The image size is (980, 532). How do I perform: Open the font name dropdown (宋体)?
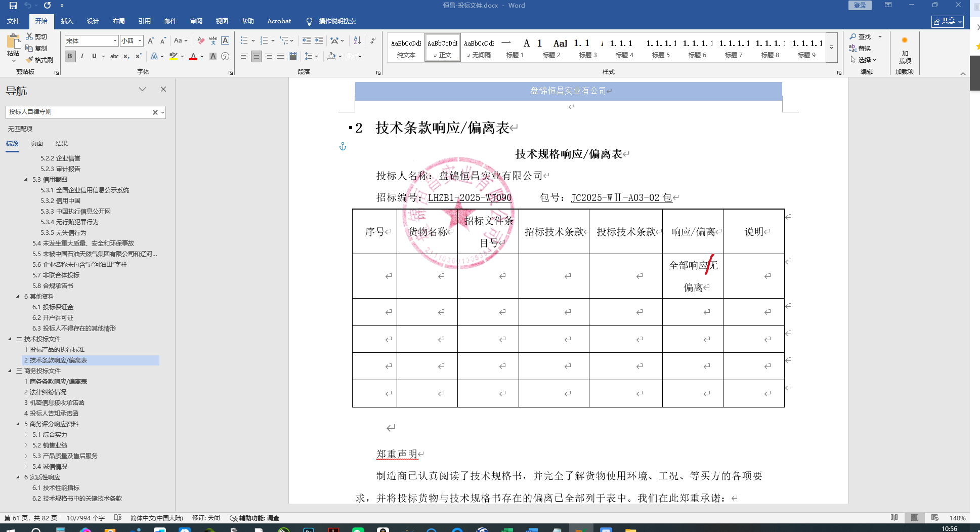pyautogui.click(x=115, y=40)
